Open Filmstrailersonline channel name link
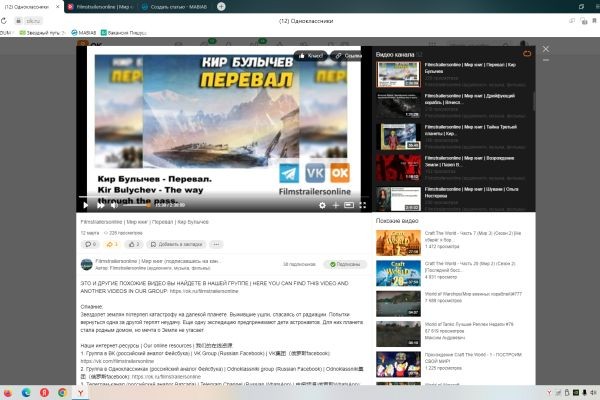This screenshot has height=400, width=600. coord(157,261)
